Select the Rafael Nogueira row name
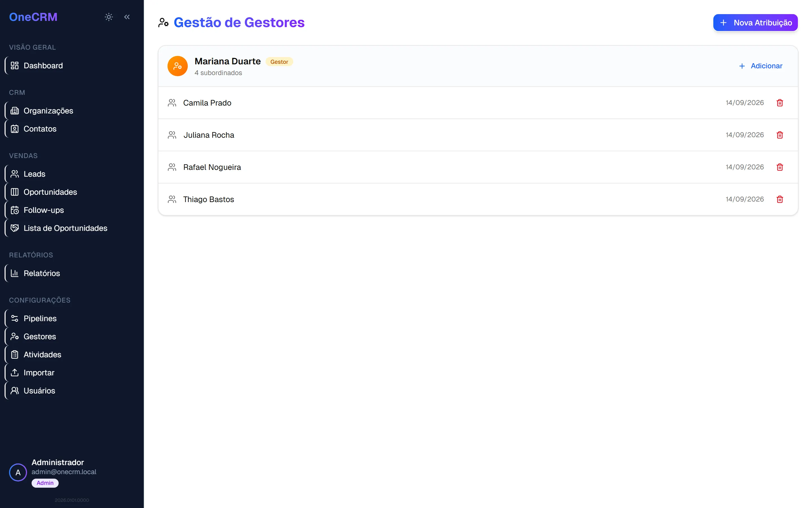This screenshot has height=508, width=812. [212, 167]
